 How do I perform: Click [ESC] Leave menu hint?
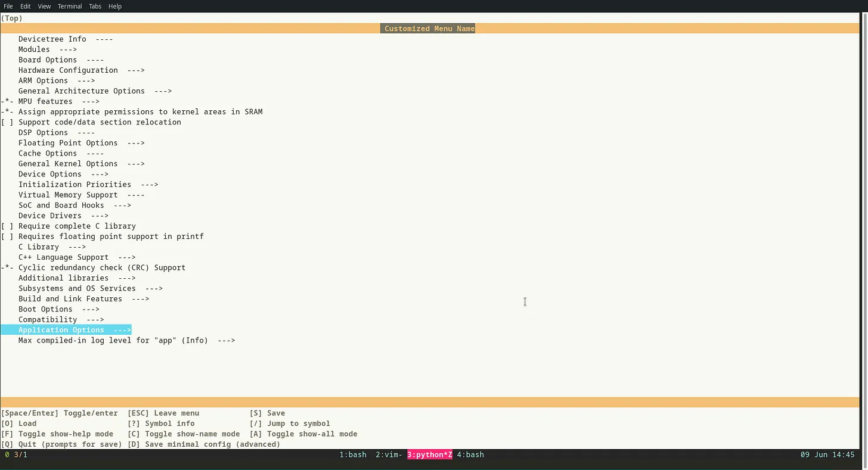(163, 413)
